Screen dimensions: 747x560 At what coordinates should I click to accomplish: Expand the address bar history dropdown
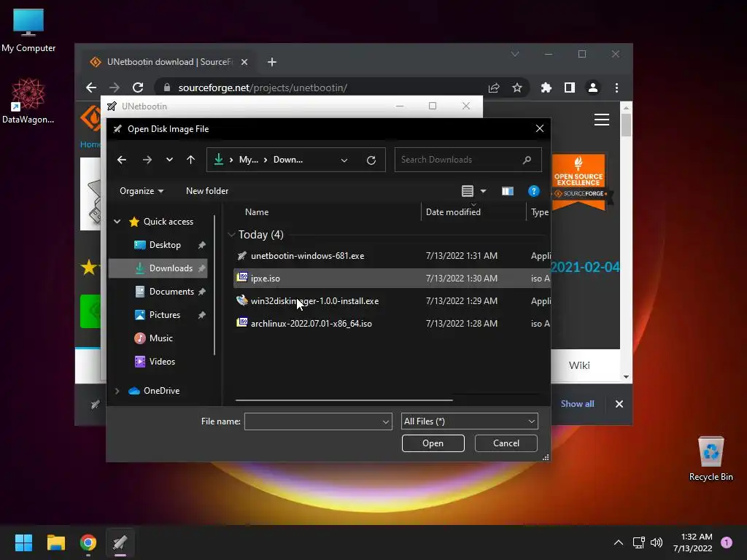click(344, 160)
